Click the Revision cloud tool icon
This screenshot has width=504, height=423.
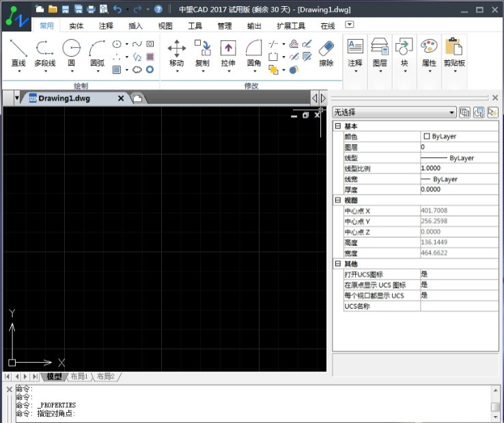[x=137, y=70]
